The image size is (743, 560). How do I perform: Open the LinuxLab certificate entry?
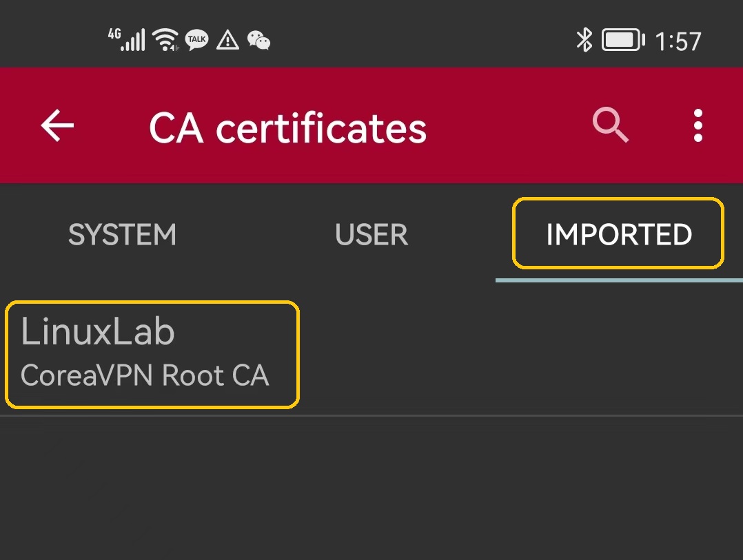pos(98,332)
